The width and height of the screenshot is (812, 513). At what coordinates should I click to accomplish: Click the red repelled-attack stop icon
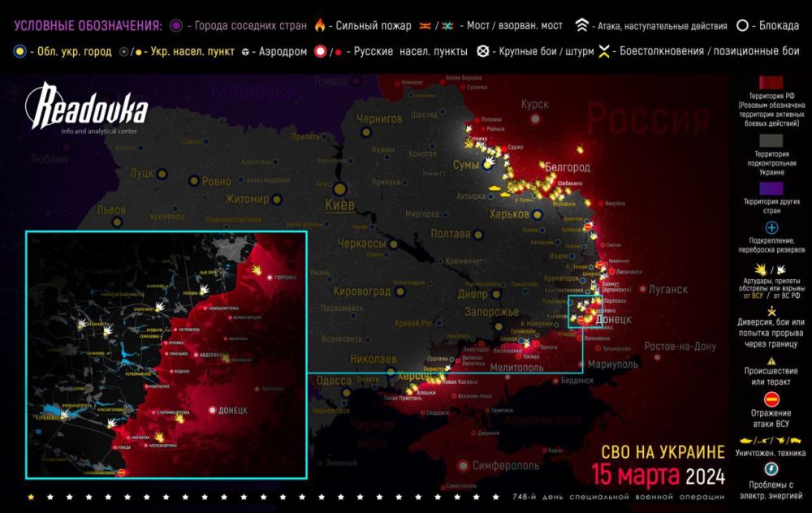pos(771,399)
